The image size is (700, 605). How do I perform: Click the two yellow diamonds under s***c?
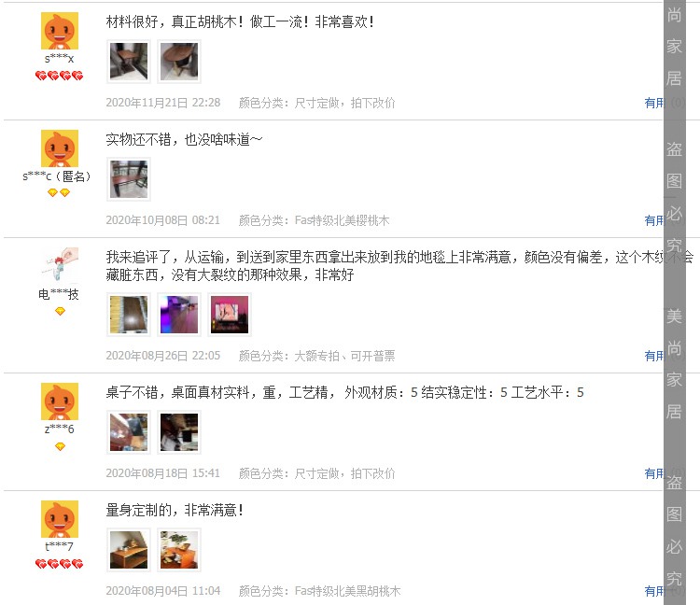tap(59, 193)
